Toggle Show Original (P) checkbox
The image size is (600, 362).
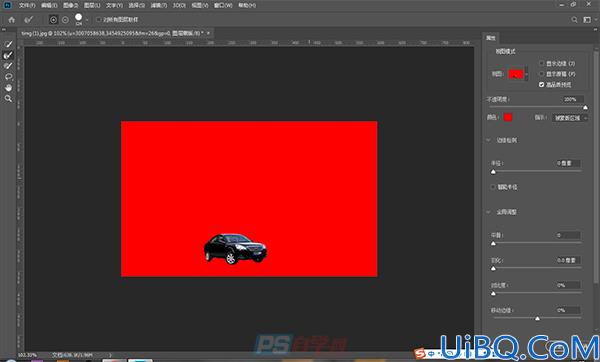541,73
